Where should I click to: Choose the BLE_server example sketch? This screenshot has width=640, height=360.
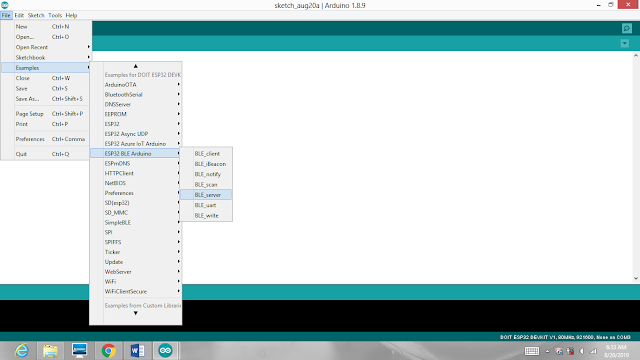click(207, 195)
